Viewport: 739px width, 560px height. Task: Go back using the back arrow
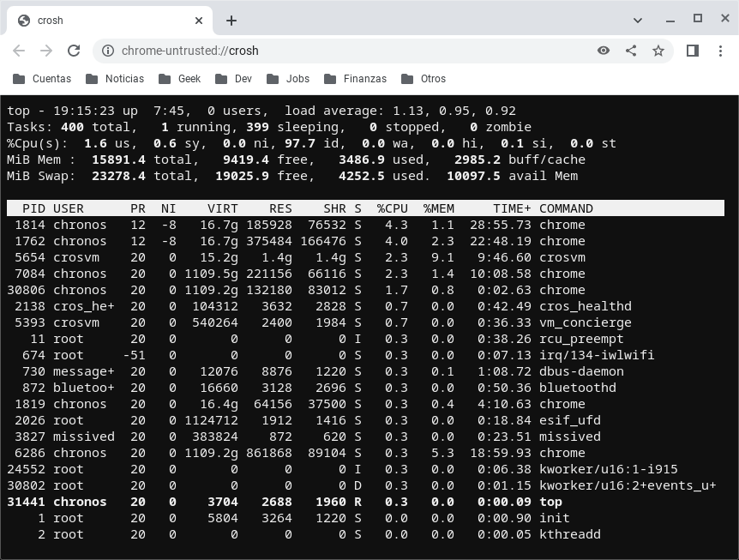tap(20, 51)
